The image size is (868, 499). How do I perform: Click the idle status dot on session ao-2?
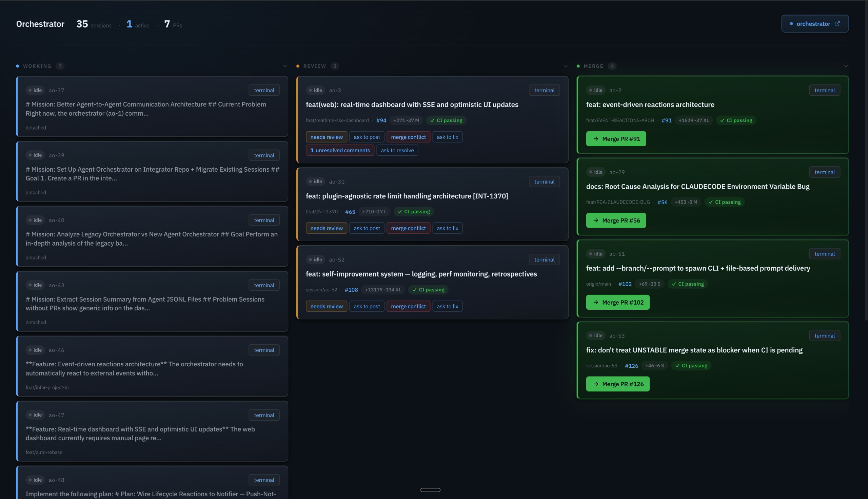[x=591, y=90]
